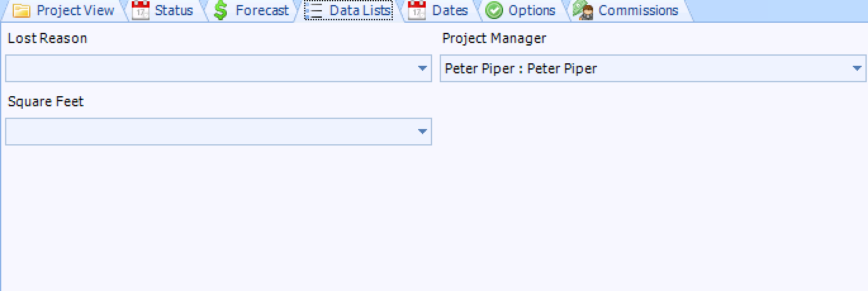Switch to the Commissions tab

coord(638,11)
